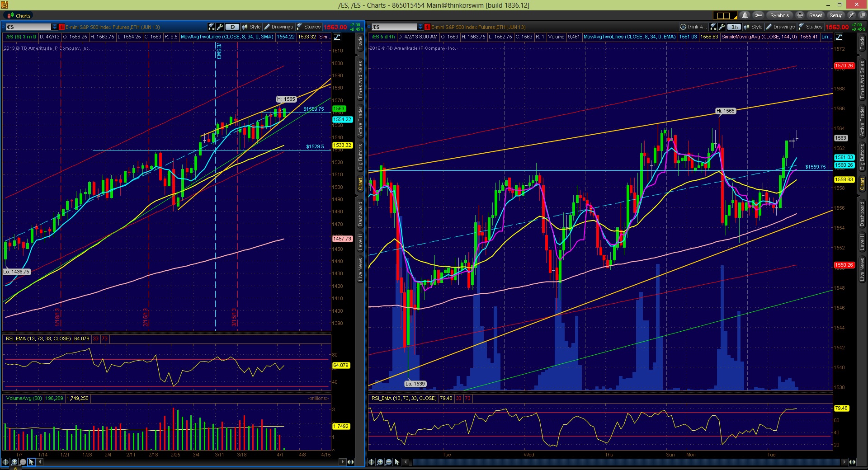Image resolution: width=868 pixels, height=470 pixels.
Task: Open Active Trader side tab on right chart
Action: pos(862,121)
